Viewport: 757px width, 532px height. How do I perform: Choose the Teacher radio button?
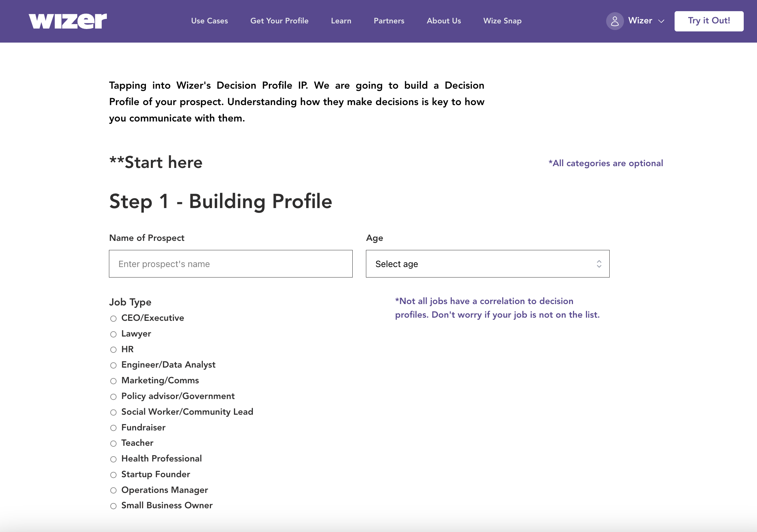(113, 443)
